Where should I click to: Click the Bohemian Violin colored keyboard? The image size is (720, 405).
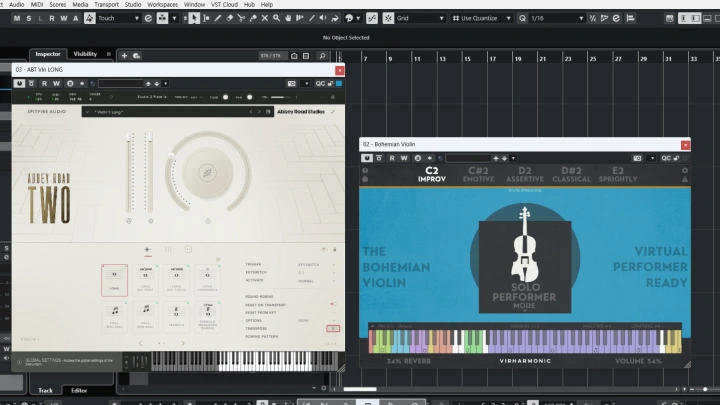pyautogui.click(x=525, y=341)
